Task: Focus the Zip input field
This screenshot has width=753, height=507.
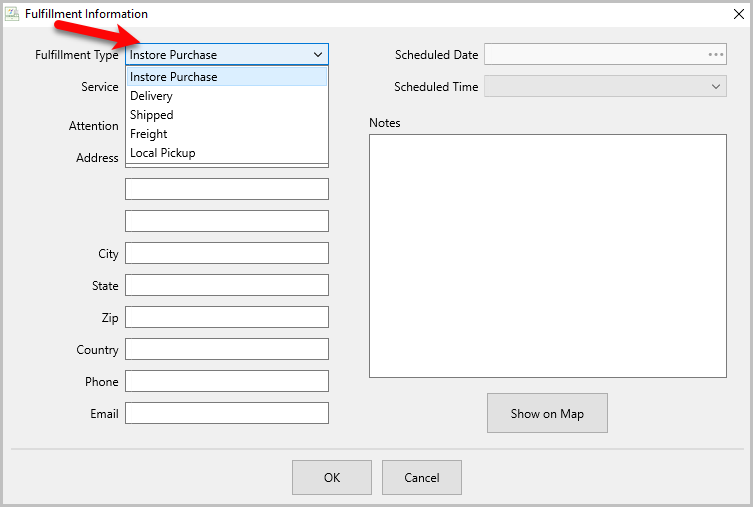Action: pyautogui.click(x=227, y=317)
